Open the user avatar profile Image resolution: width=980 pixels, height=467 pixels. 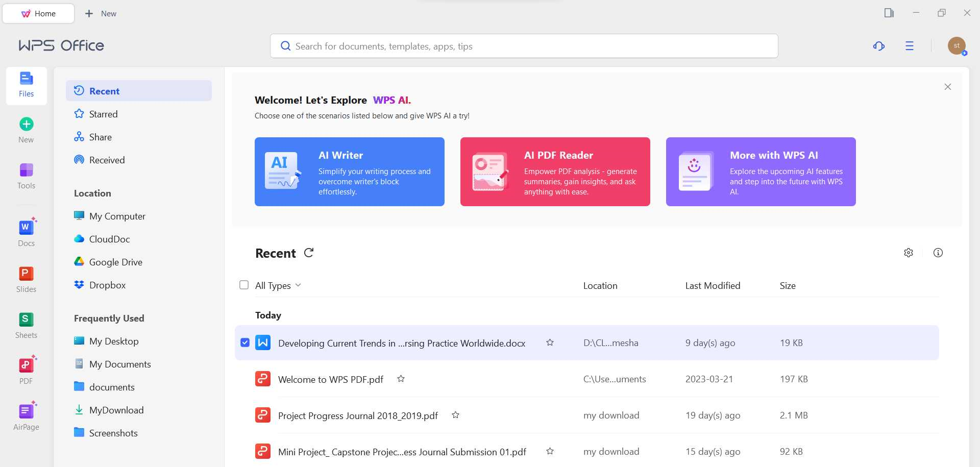coord(957,45)
